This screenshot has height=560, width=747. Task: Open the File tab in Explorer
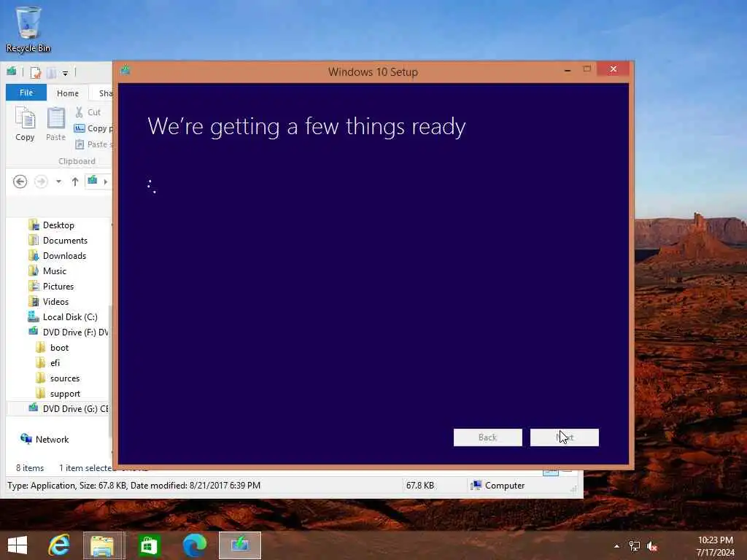[x=26, y=93]
